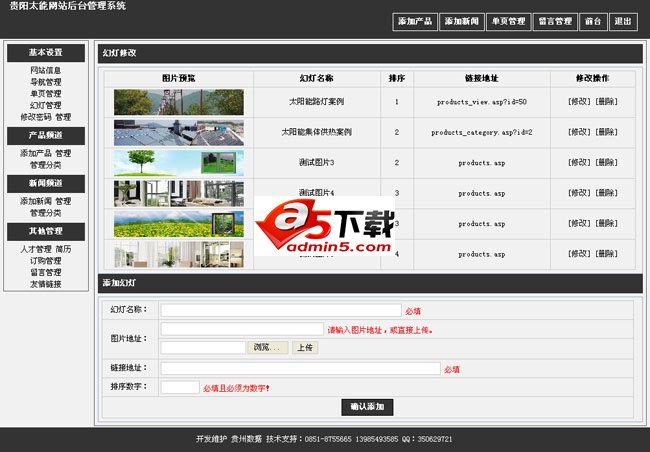Go to 前台 via top button
Screen dimensions: 650x452
tap(593, 22)
